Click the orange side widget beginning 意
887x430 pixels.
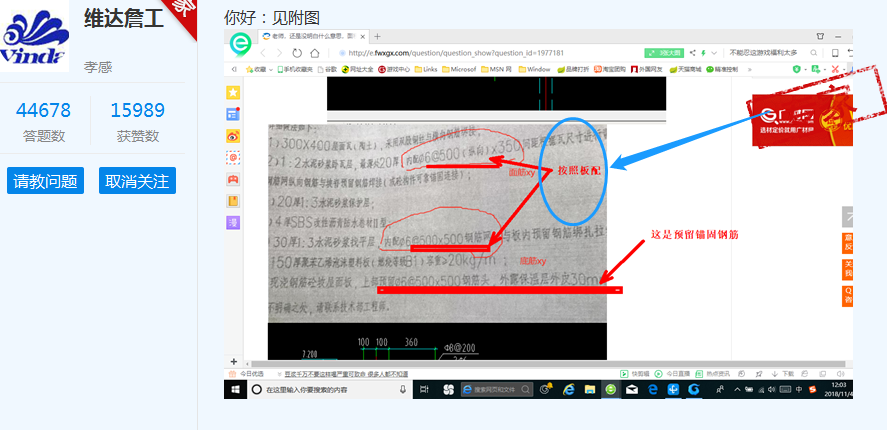click(847, 242)
